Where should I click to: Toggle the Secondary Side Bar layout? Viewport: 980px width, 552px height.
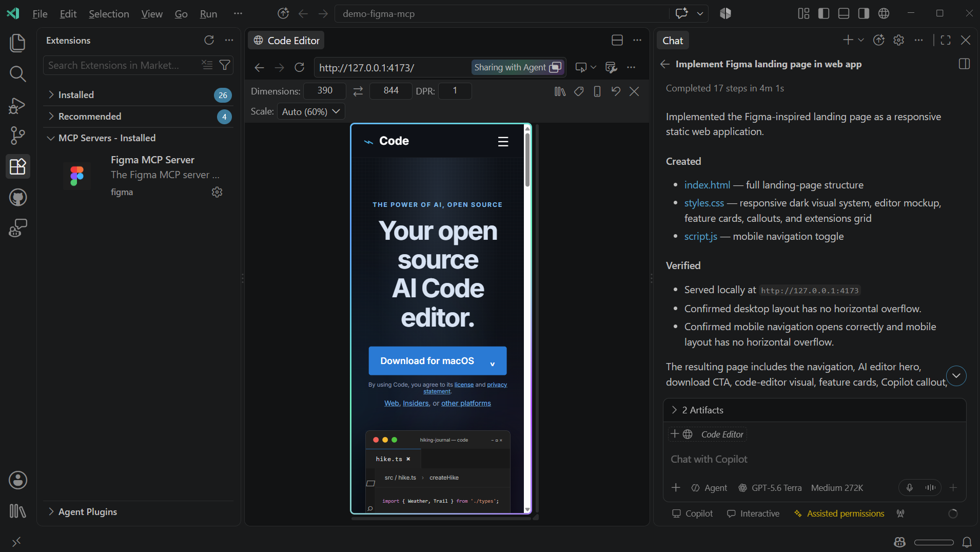click(864, 13)
